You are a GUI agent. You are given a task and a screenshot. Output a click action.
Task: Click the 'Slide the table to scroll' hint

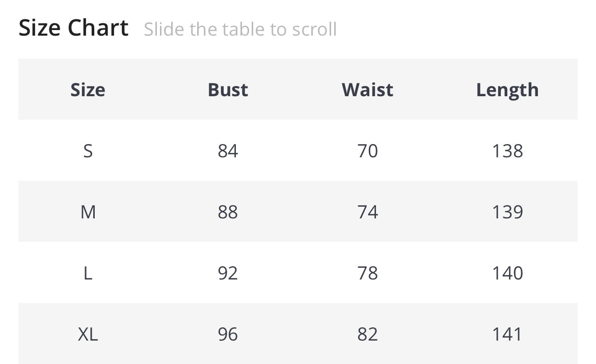pyautogui.click(x=240, y=30)
